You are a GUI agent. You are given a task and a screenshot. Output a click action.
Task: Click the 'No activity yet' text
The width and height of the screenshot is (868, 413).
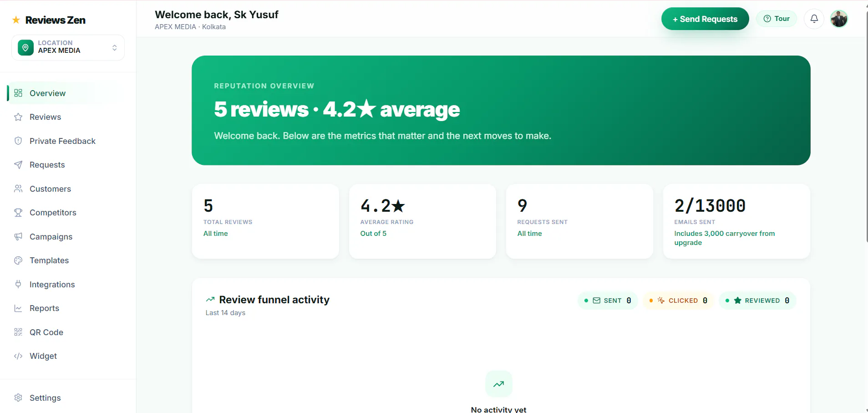(x=498, y=409)
